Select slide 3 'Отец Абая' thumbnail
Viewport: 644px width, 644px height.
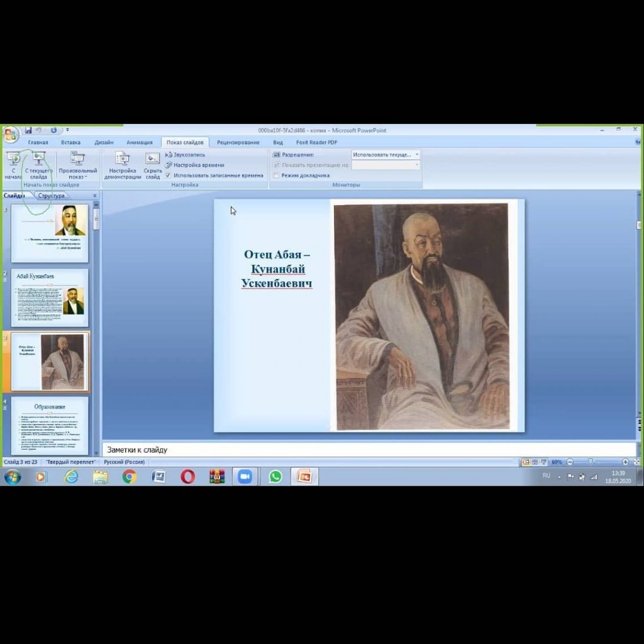tap(50, 362)
